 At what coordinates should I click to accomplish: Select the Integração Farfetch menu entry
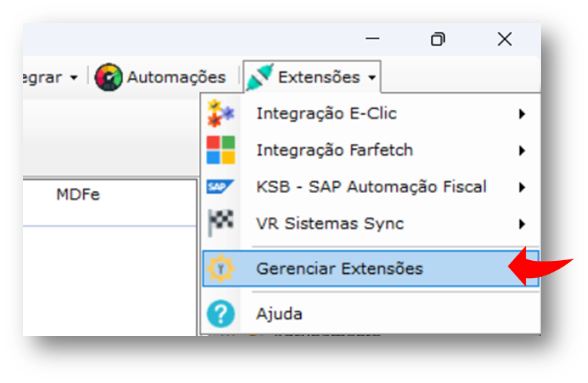click(370, 150)
